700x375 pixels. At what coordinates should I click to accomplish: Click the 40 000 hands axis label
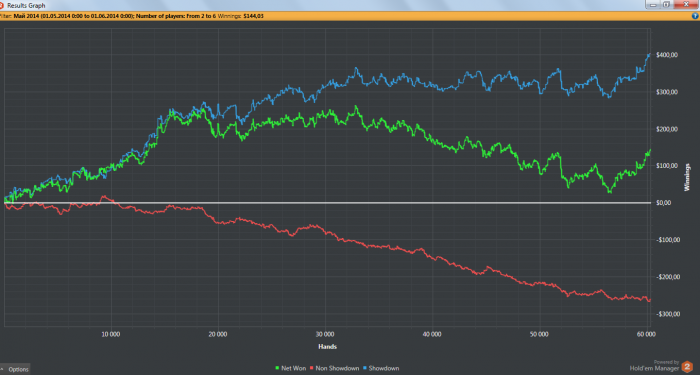[432, 334]
